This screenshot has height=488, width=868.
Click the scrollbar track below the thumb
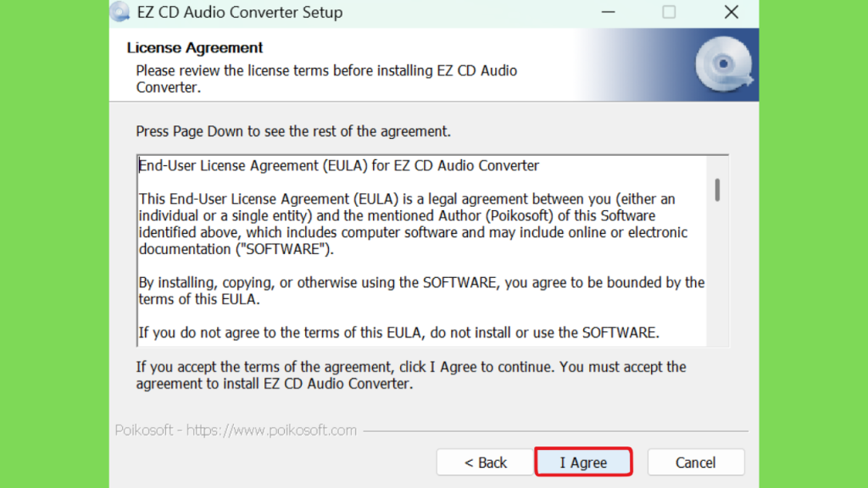pyautogui.click(x=717, y=274)
